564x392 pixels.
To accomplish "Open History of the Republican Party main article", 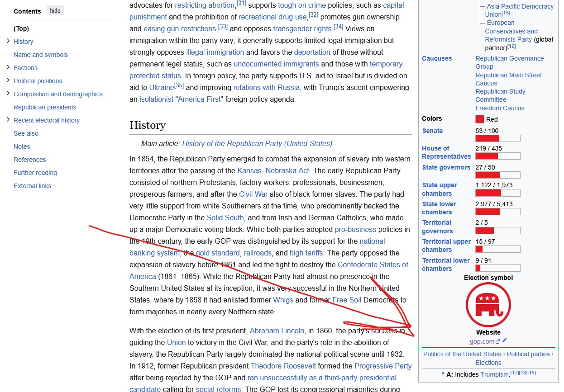I will (257, 143).
